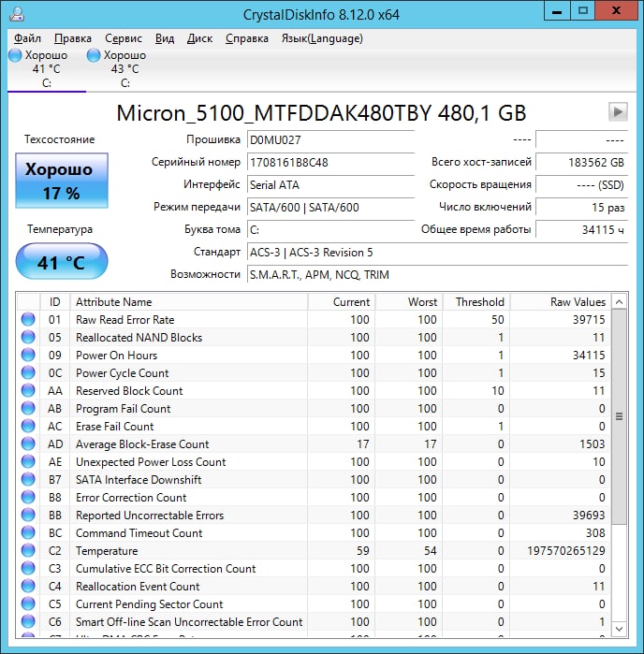Click the serial number field 1708161B8C48
Image resolution: width=644 pixels, height=654 pixels.
[331, 162]
